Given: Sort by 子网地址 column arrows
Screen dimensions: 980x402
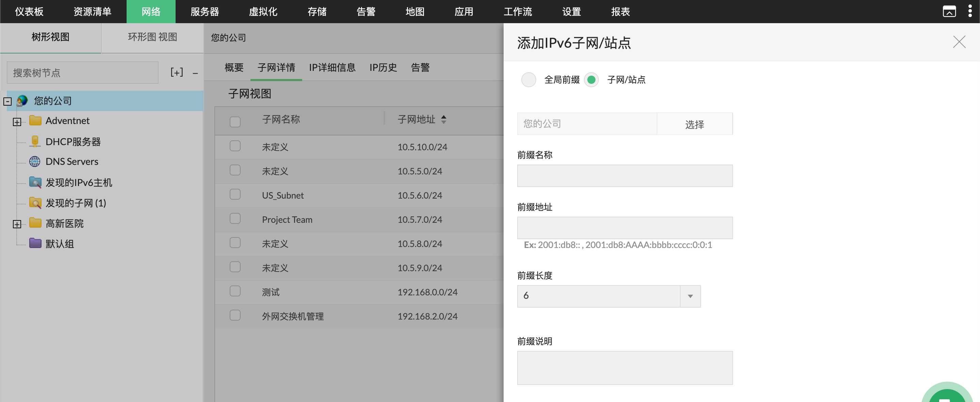Looking at the screenshot, I should click(x=444, y=119).
